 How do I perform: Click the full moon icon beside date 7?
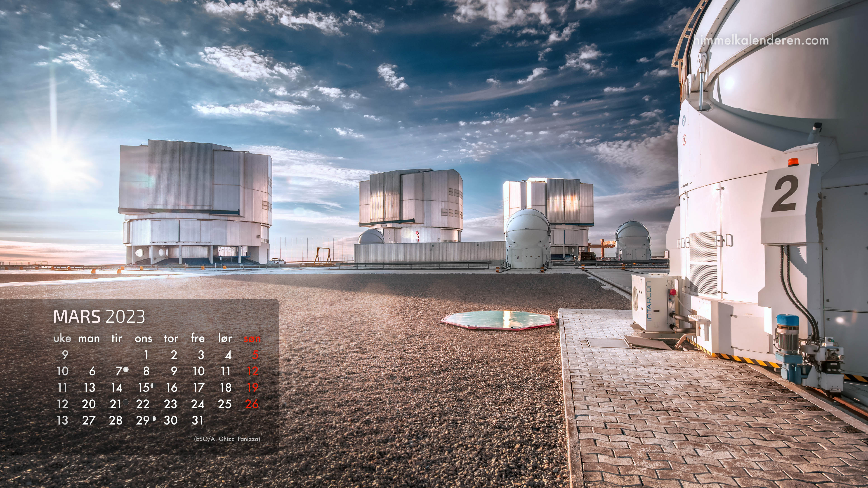point(126,369)
